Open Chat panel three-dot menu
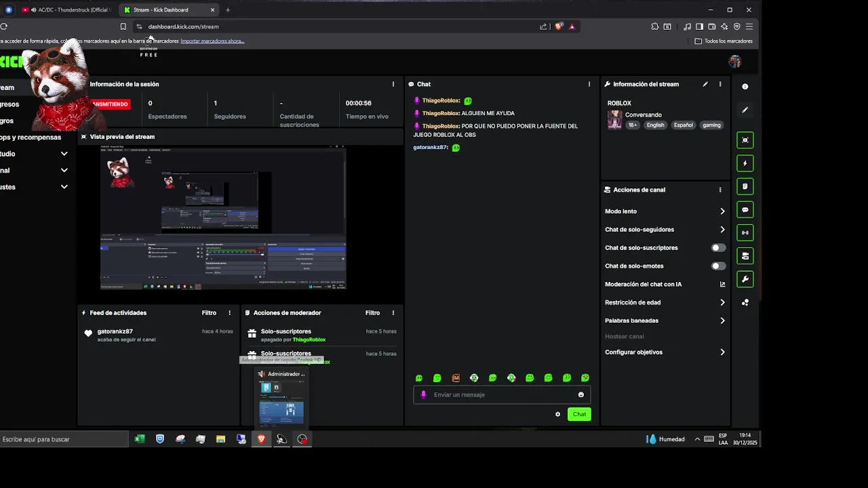Screen dimensions: 868x488 pyautogui.click(x=589, y=84)
